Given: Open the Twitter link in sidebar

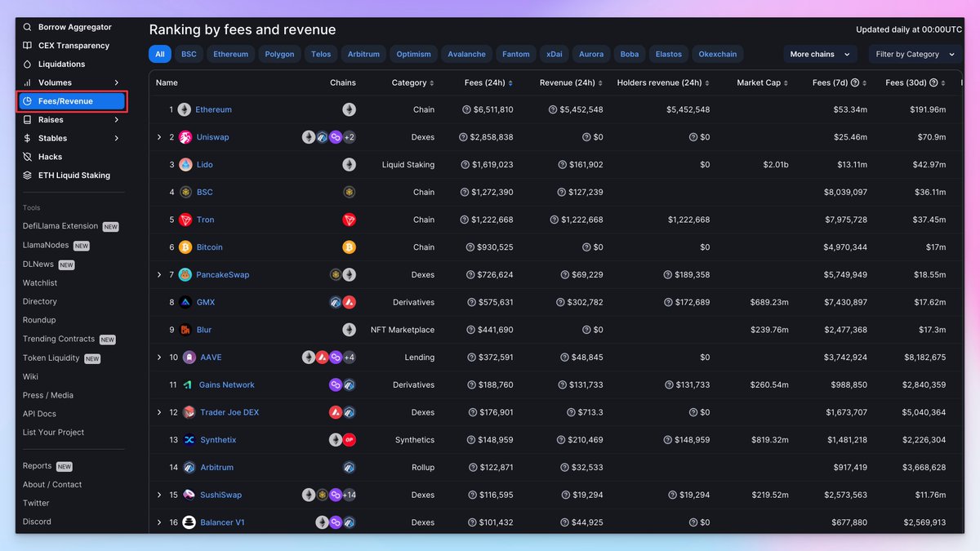Looking at the screenshot, I should click(x=36, y=503).
